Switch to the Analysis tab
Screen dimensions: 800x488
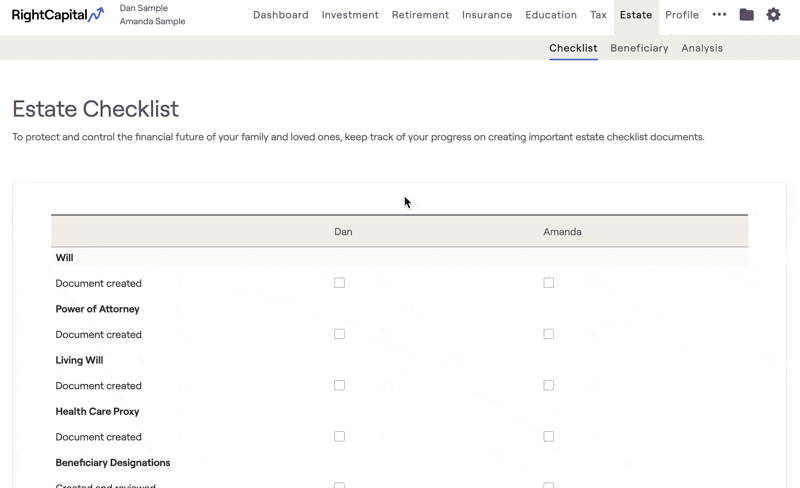702,48
